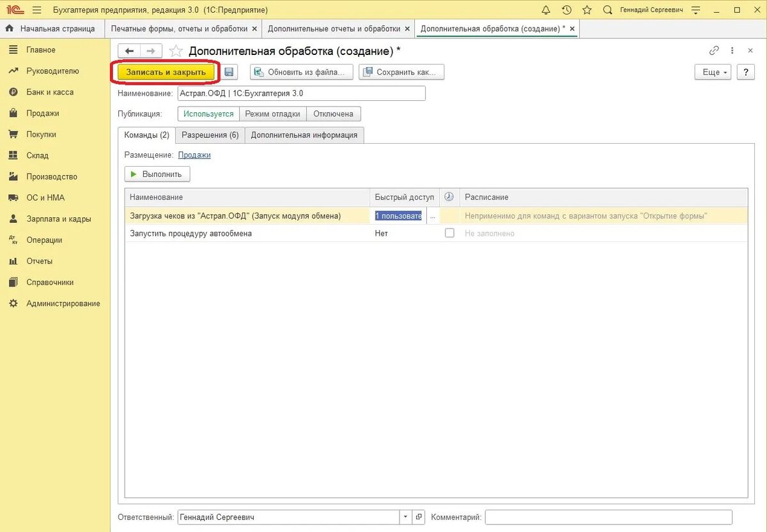Click the Выполнить button
The width and height of the screenshot is (767, 532).
click(157, 174)
